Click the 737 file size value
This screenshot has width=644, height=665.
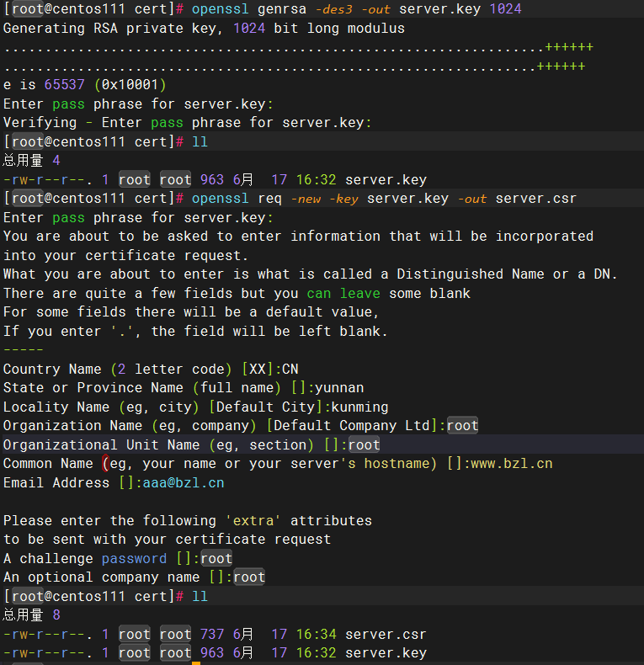(x=212, y=634)
